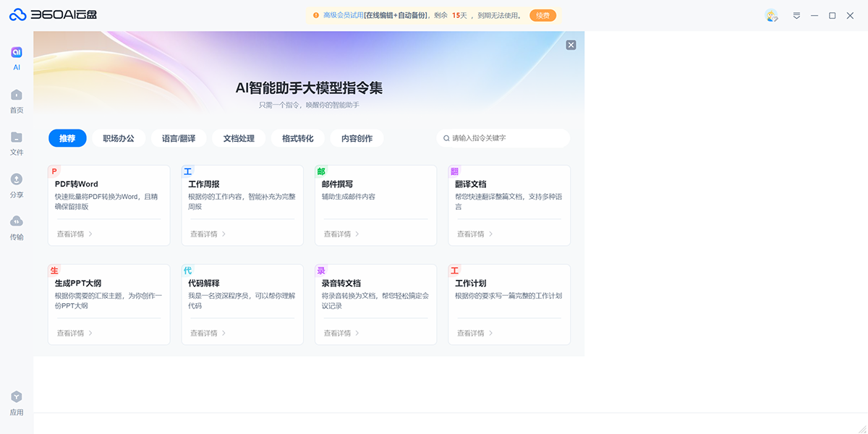Screen dimensions: 868x434
Task: Open the 文档处理 category tab
Action: 238,138
